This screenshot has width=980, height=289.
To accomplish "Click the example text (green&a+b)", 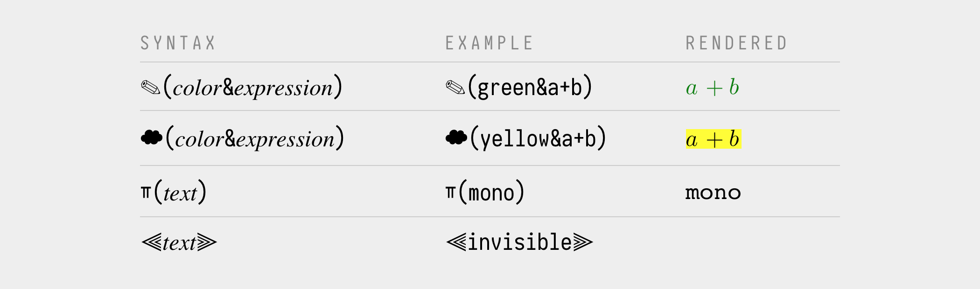I will pyautogui.click(x=530, y=87).
